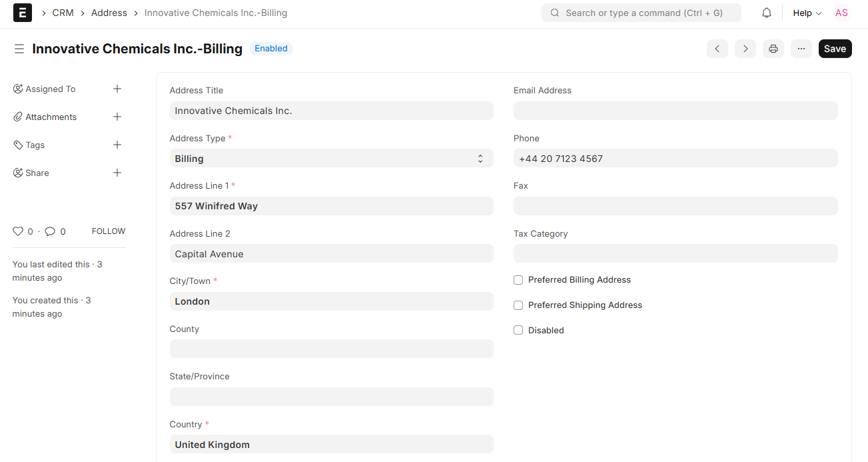Click FOLLOW to follow this document
The width and height of the screenshot is (868, 462).
(109, 231)
